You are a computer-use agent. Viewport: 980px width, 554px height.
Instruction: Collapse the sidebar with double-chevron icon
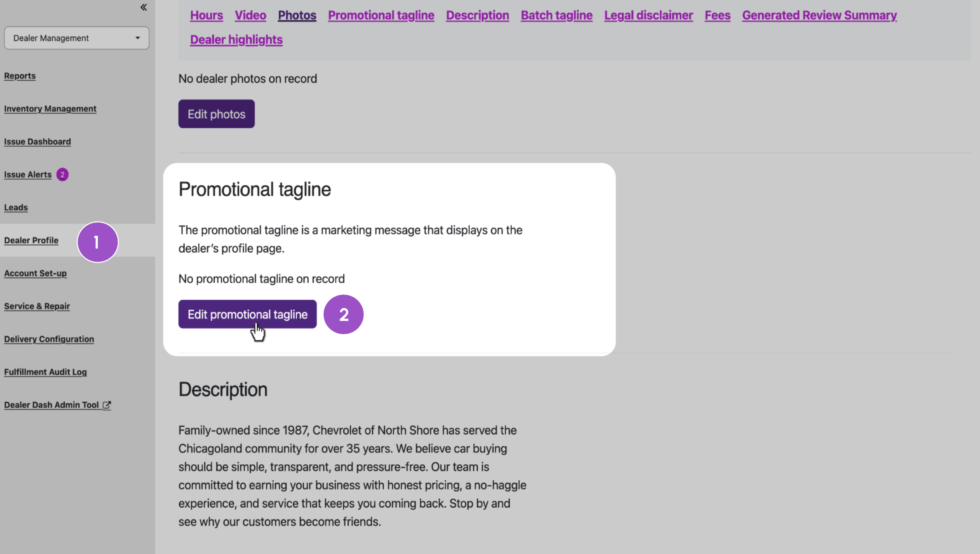(144, 7)
